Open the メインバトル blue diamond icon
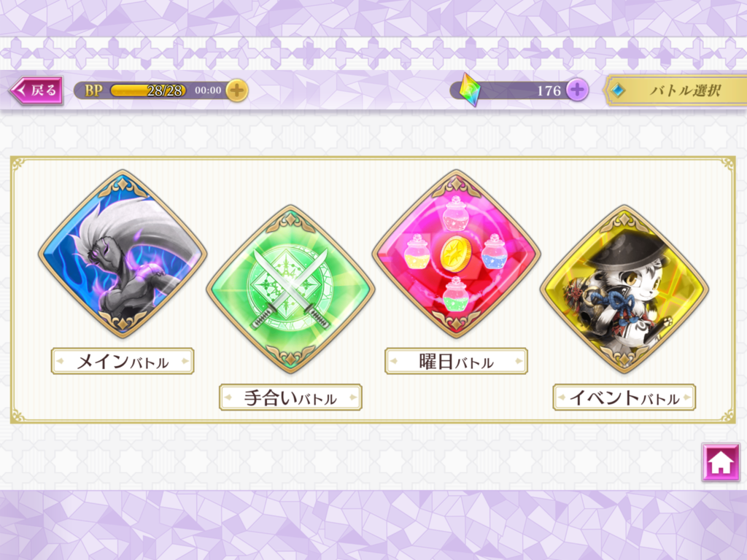747x560 pixels. pyautogui.click(x=123, y=254)
